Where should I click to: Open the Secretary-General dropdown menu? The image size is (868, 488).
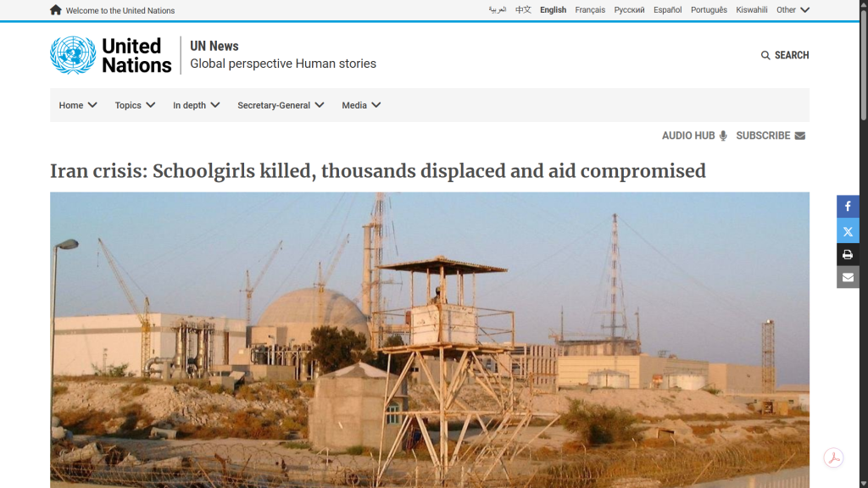click(x=281, y=105)
